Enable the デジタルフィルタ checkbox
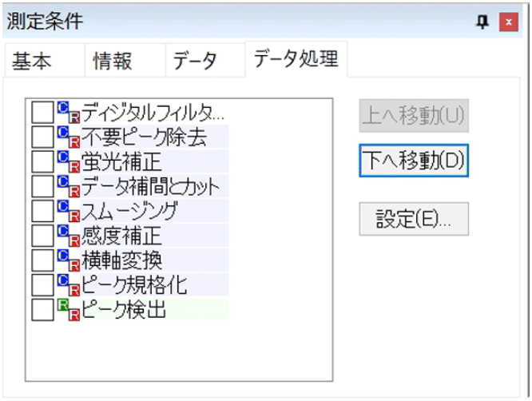The width and height of the screenshot is (532, 401). 42,113
